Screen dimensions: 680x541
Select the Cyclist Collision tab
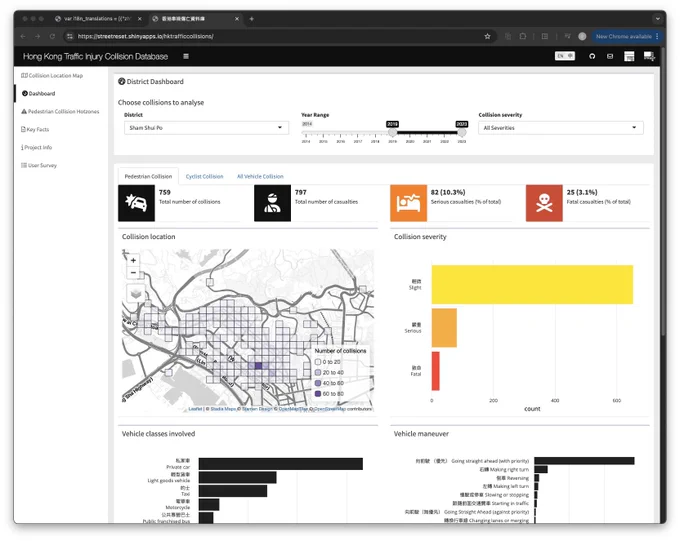(204, 176)
